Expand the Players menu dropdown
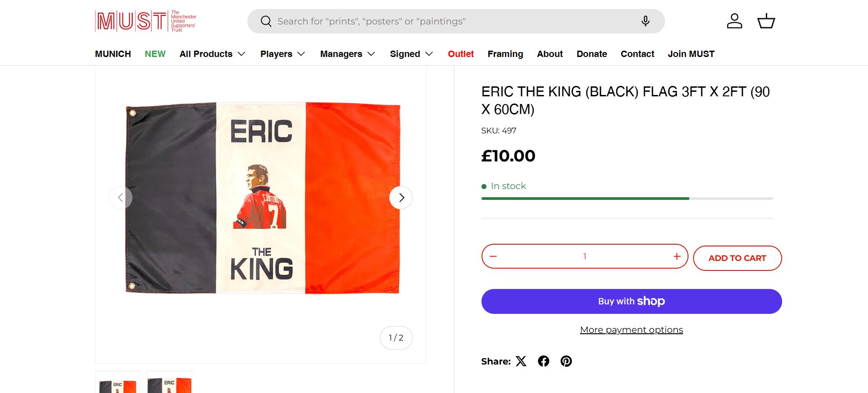 click(283, 54)
